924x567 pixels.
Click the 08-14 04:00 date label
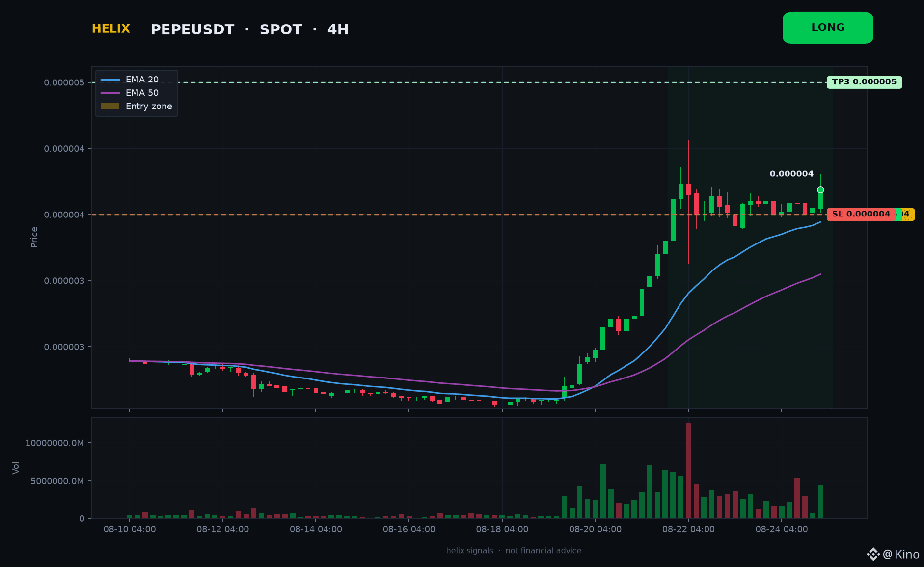coord(316,529)
